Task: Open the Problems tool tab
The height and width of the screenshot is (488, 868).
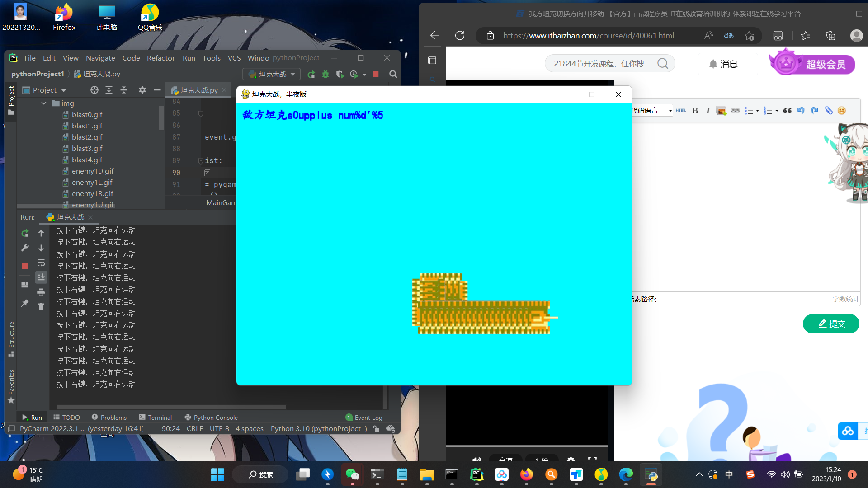Action: [109, 418]
